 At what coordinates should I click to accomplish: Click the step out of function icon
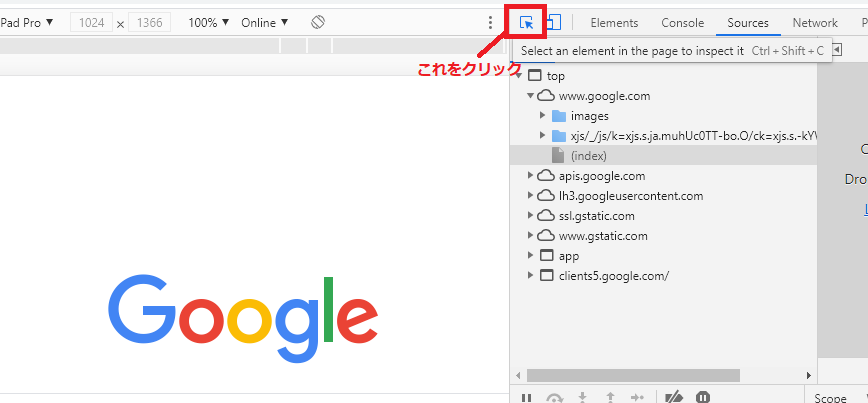(610, 397)
